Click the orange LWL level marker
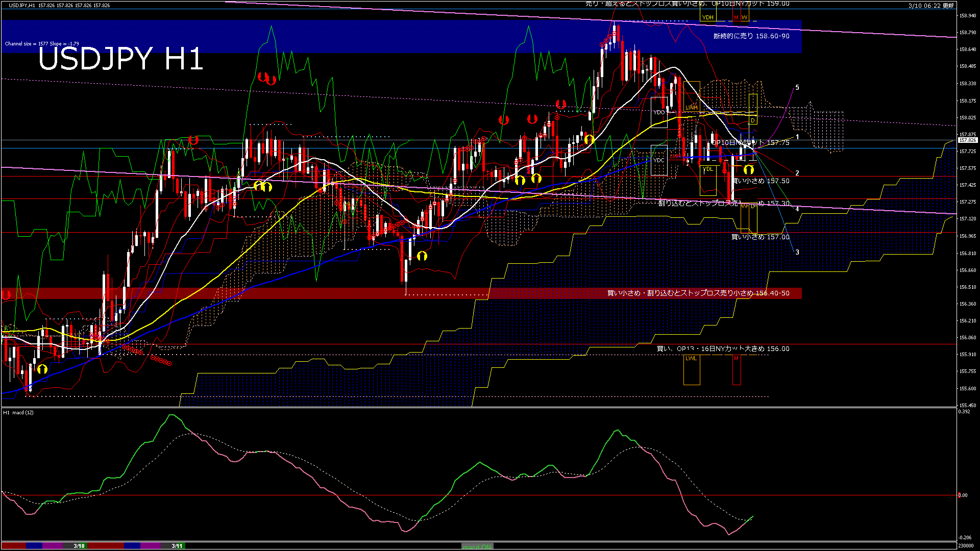 691,359
